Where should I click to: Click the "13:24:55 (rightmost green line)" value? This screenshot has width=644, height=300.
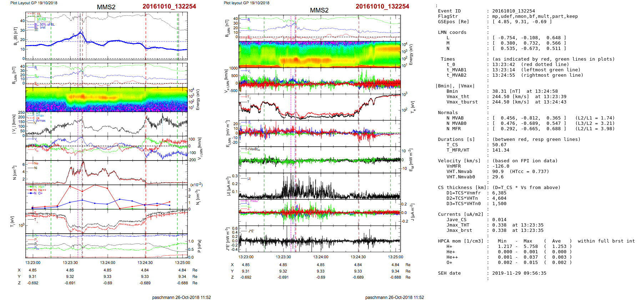[x=538, y=75]
